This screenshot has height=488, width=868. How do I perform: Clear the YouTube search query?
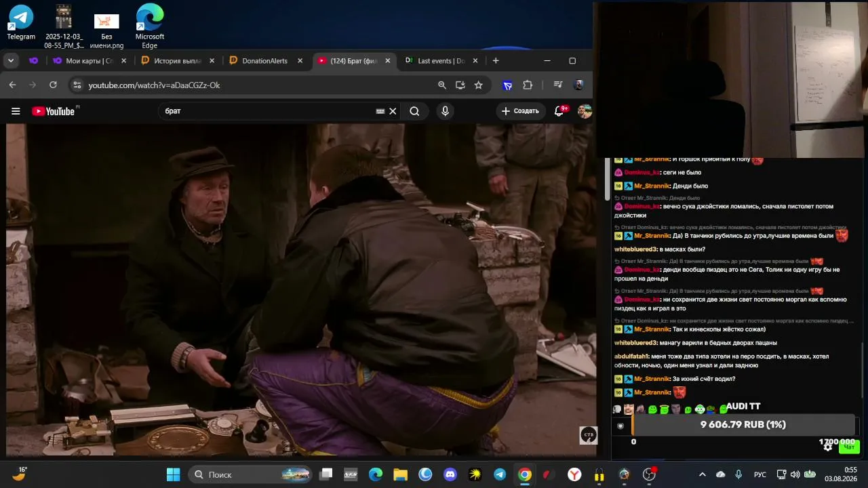pos(393,111)
